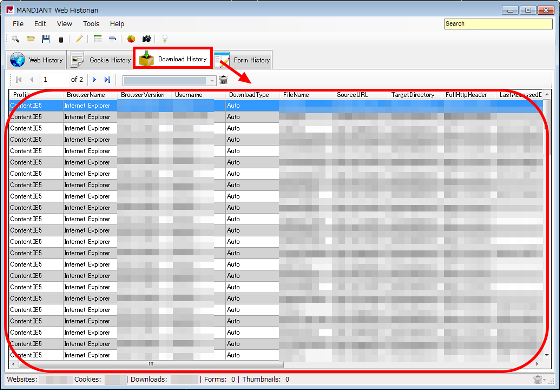Open the Tools menu
Viewport: 560px width, 390px height.
[x=91, y=24]
